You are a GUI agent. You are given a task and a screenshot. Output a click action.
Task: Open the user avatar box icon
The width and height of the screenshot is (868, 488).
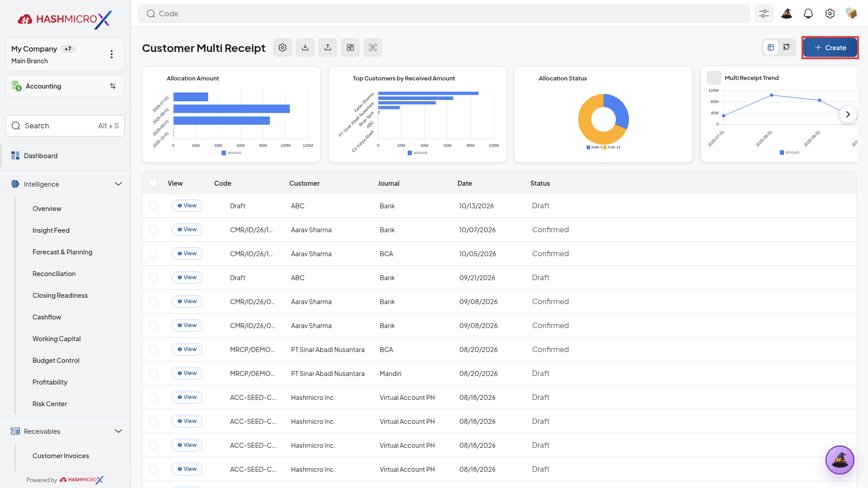[x=852, y=14]
